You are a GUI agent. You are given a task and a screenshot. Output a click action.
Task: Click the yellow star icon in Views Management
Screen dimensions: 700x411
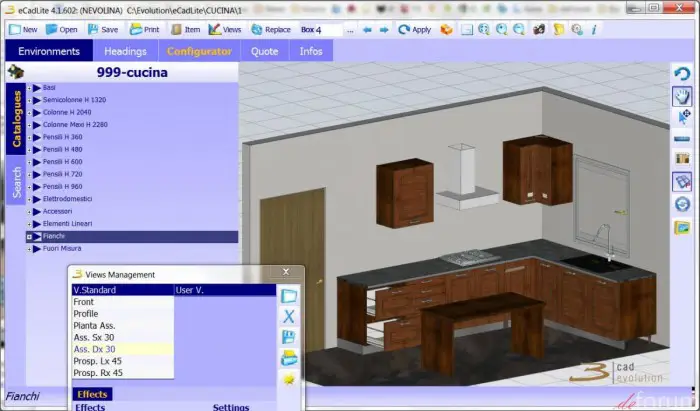(x=289, y=379)
